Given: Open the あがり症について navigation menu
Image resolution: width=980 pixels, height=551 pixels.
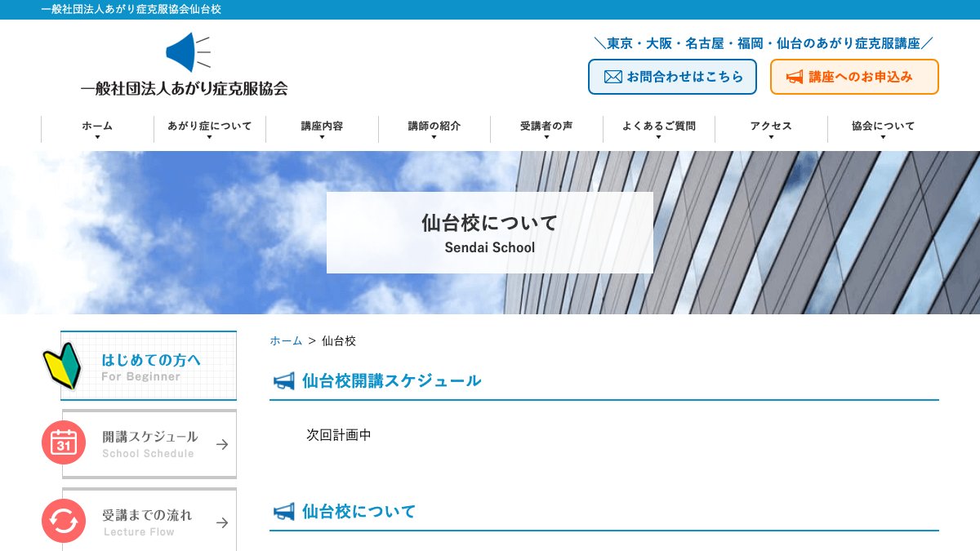Looking at the screenshot, I should pyautogui.click(x=210, y=129).
